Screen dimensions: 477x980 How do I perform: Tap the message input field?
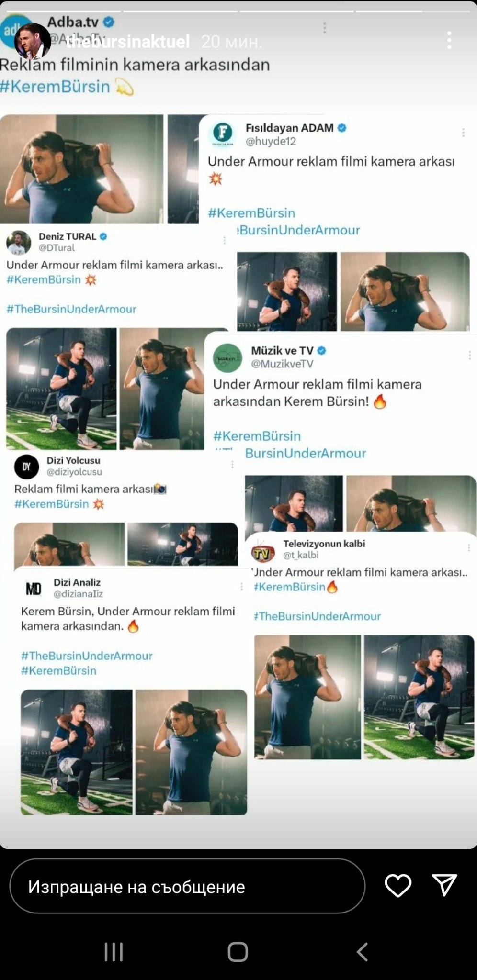pos(187,886)
